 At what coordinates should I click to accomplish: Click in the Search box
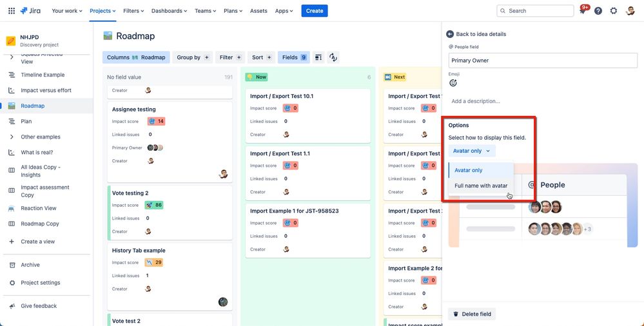click(x=535, y=11)
